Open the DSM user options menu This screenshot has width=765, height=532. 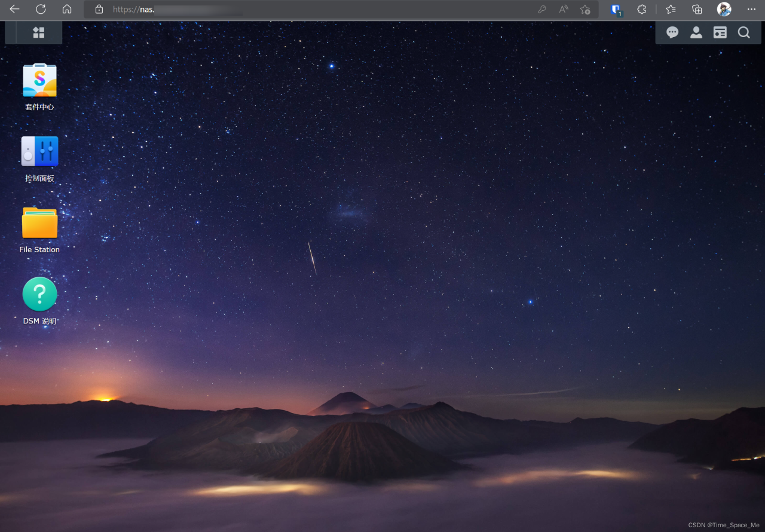pos(696,33)
